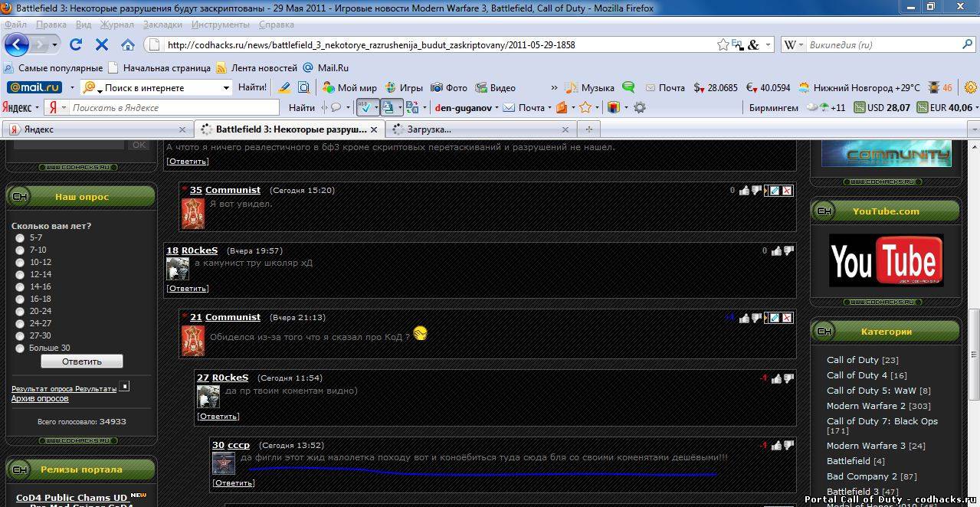Click the @mail.ru toolbar logo

point(34,87)
